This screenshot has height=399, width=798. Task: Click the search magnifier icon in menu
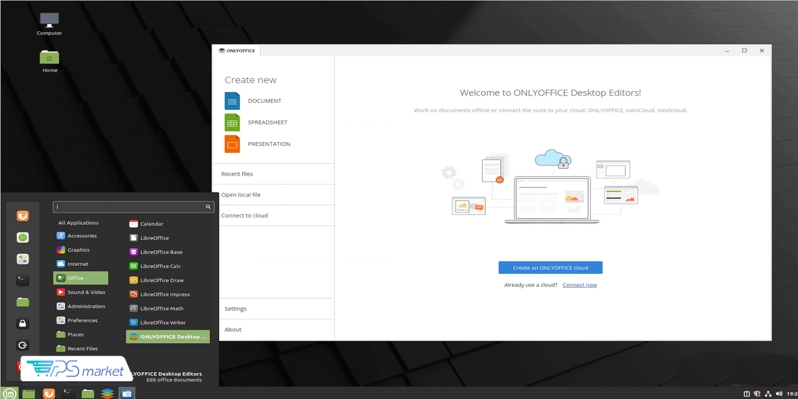(x=208, y=207)
